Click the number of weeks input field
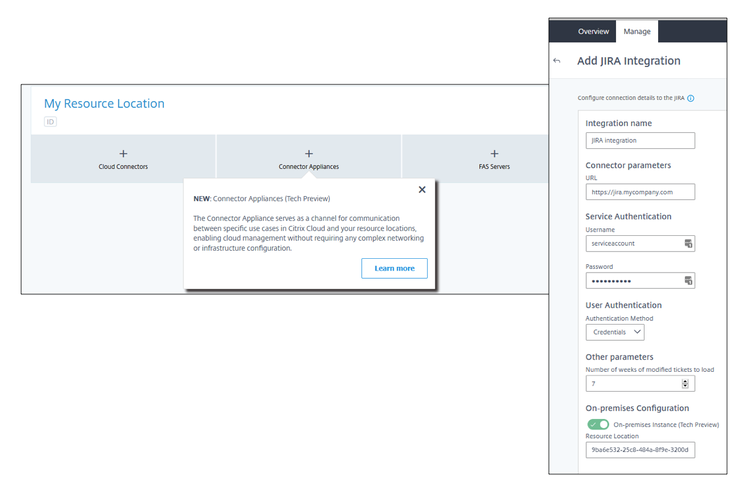The width and height of the screenshot is (750, 481). point(640,383)
